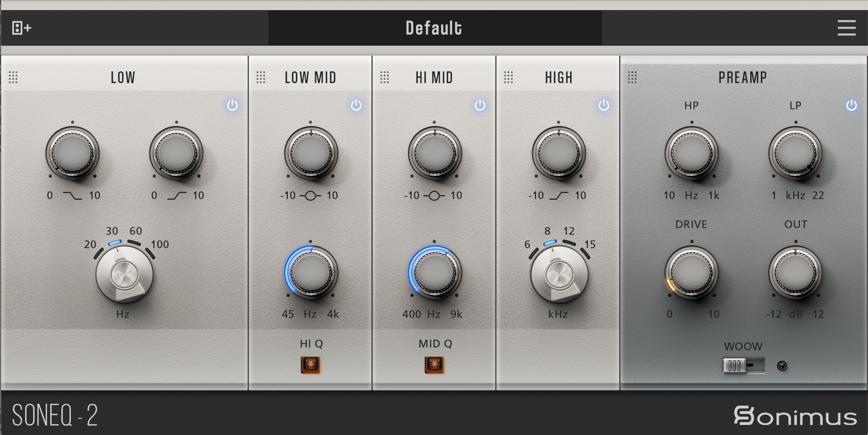The height and width of the screenshot is (435, 868).
Task: Flip the WOOW switch
Action: click(x=744, y=366)
